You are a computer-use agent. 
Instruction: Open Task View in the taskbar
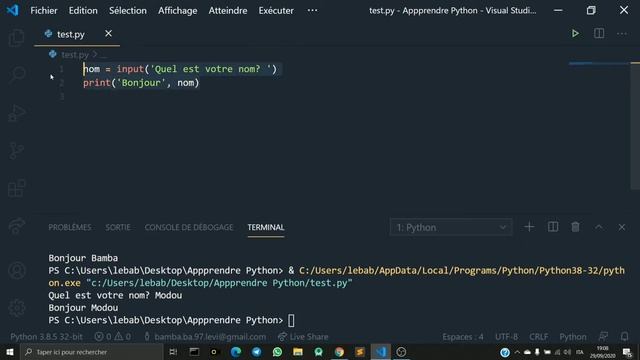pos(173,352)
